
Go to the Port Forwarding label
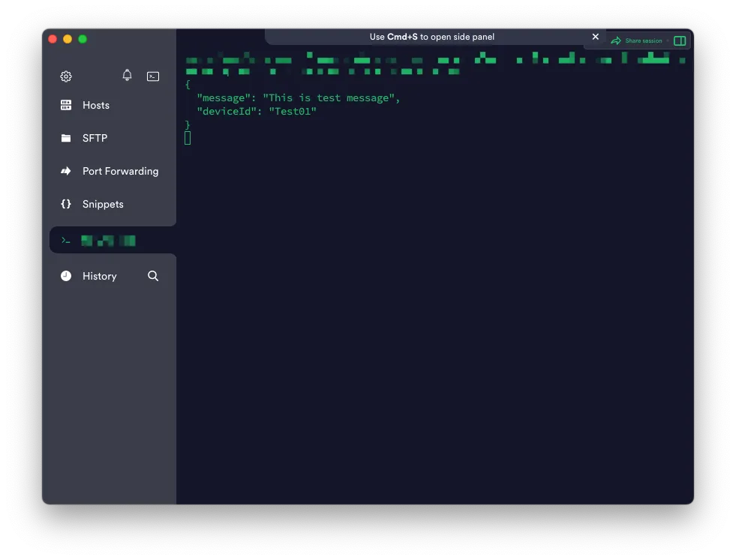click(x=121, y=172)
